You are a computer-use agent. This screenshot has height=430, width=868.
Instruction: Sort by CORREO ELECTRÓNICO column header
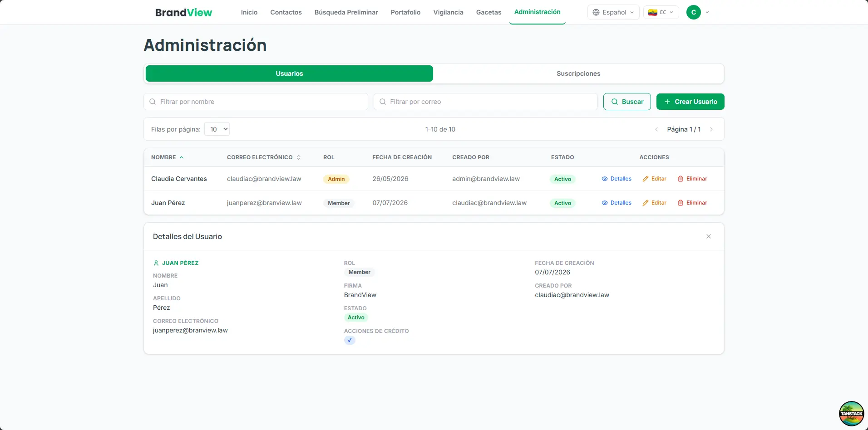(x=264, y=157)
